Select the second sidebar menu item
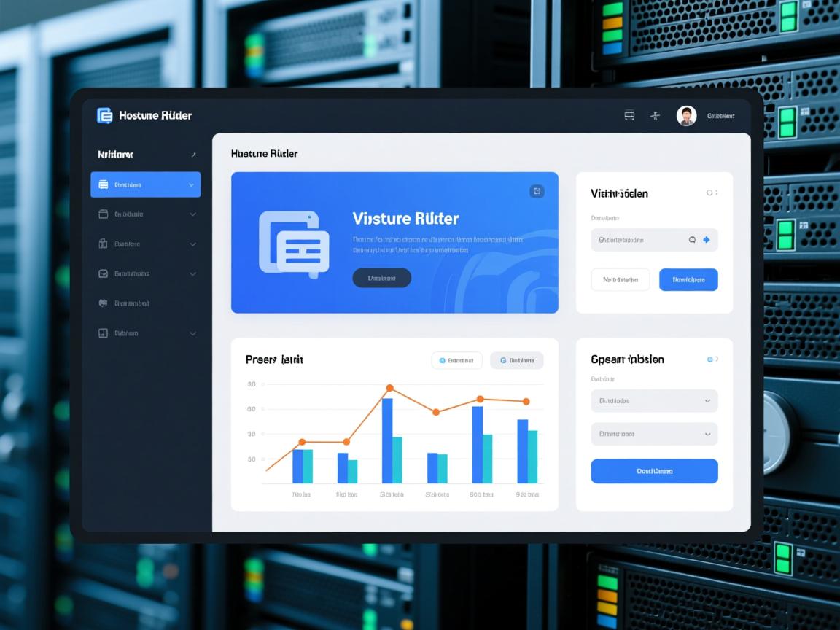The image size is (840, 630). pos(145,214)
